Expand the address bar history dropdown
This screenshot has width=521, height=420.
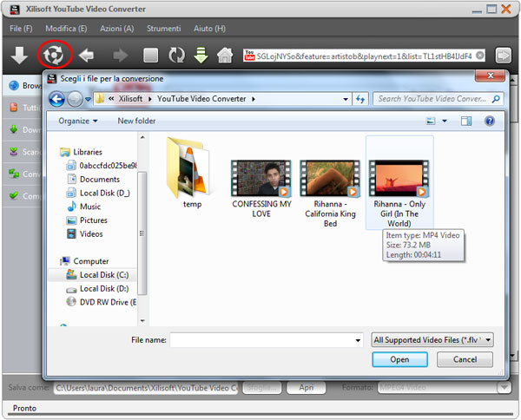[346, 99]
